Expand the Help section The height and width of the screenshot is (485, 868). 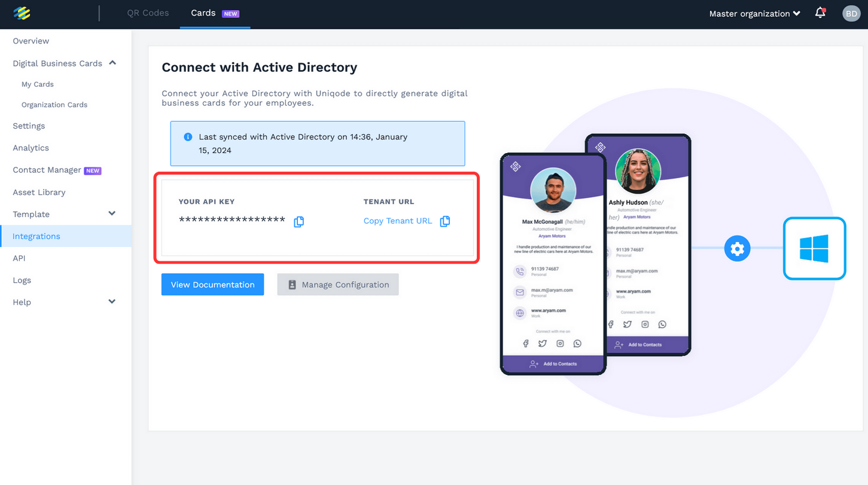pyautogui.click(x=112, y=301)
